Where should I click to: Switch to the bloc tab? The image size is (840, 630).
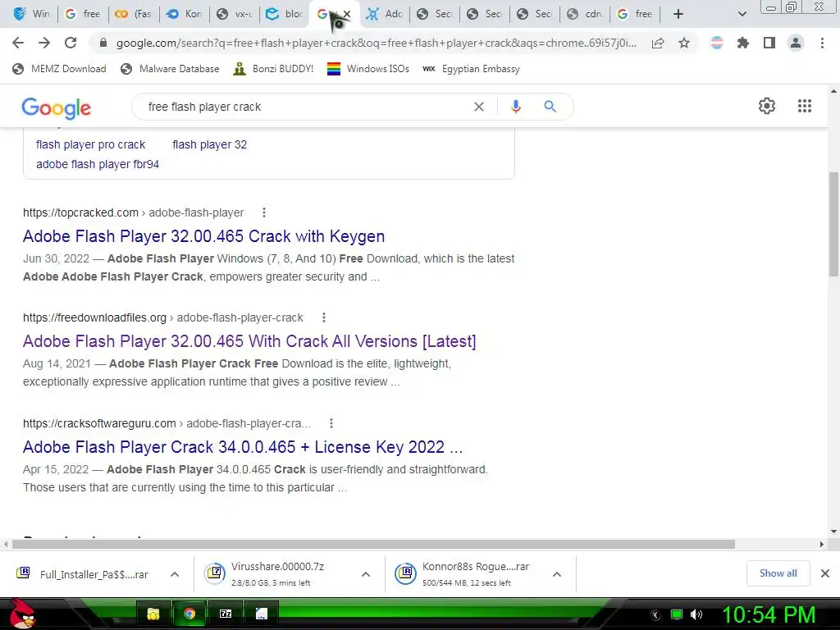coord(285,14)
